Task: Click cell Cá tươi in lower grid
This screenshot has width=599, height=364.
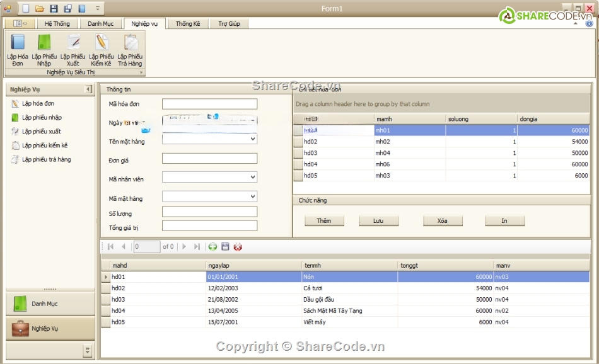Action: [x=350, y=288]
